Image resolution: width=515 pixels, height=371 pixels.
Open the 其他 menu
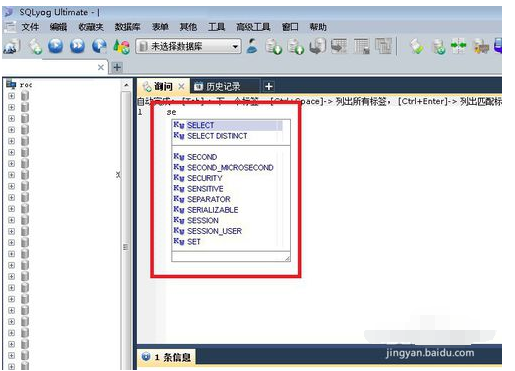(188, 27)
